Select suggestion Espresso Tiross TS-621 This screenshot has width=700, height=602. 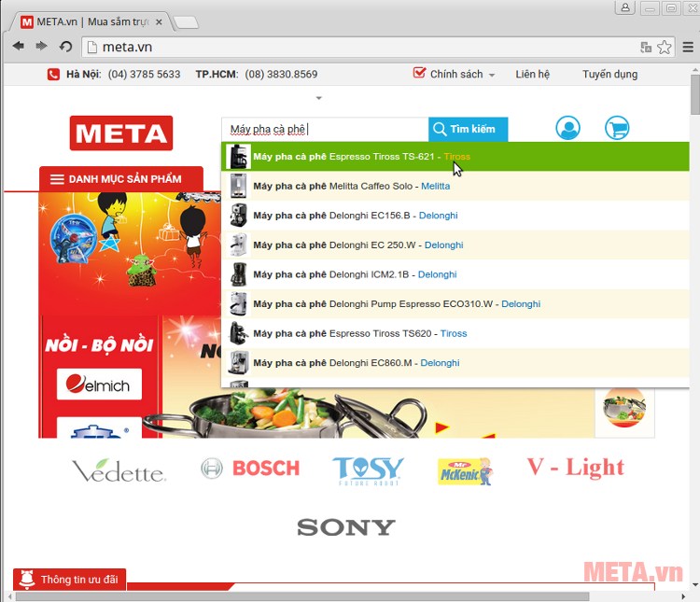point(455,156)
